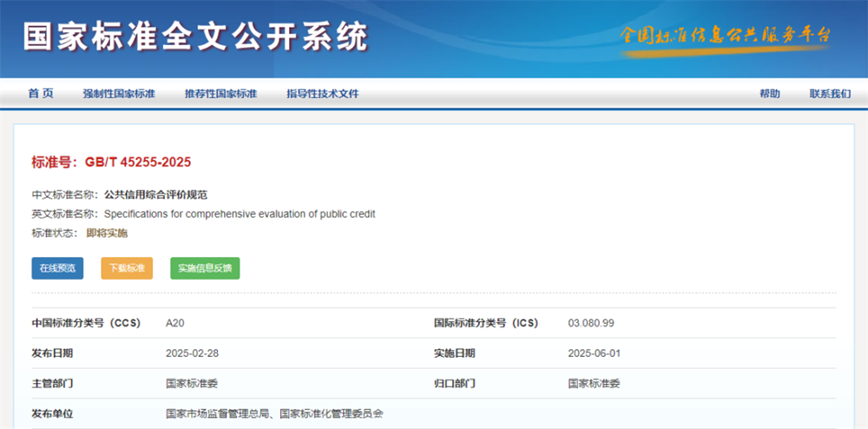The width and height of the screenshot is (868, 429).
Task: Open the 首页 home menu item
Action: coord(41,94)
